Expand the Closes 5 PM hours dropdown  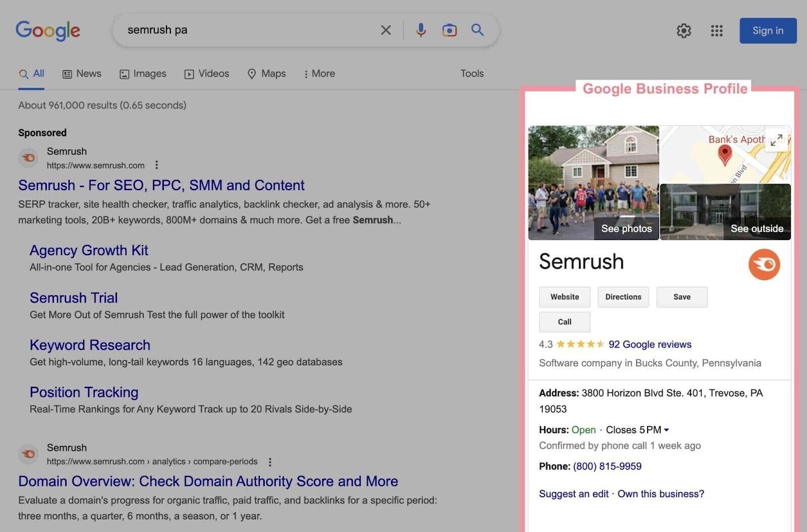[667, 430]
